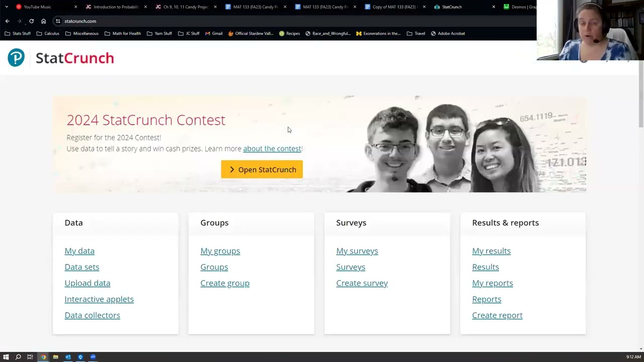Switch to the Copy of MAT 133 tab

pyautogui.click(x=394, y=7)
